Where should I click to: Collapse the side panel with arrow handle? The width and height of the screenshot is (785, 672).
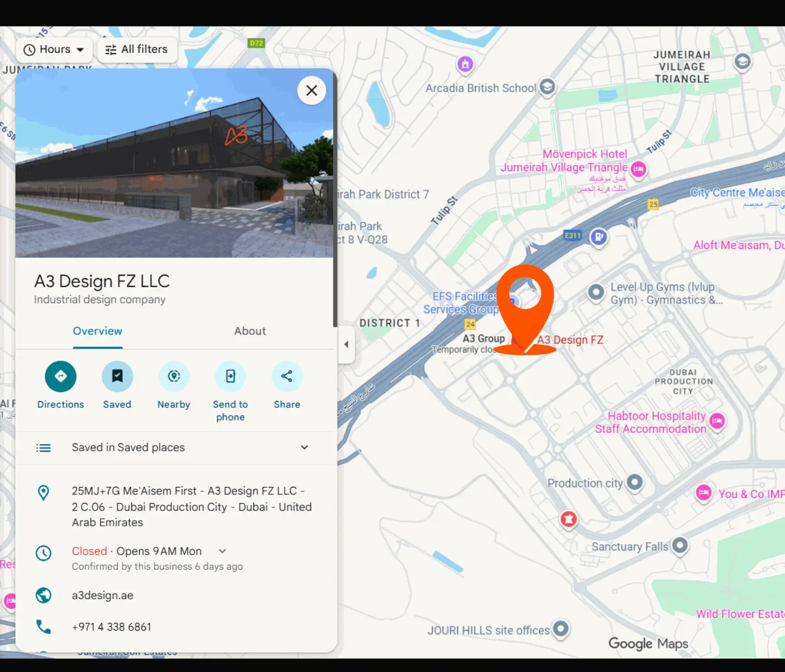pos(346,344)
